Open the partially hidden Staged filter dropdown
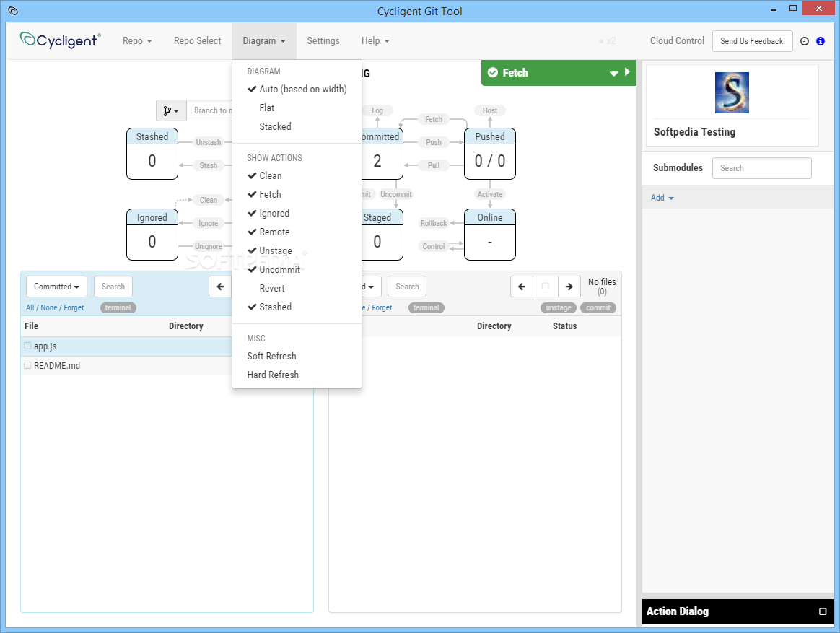 click(x=371, y=287)
